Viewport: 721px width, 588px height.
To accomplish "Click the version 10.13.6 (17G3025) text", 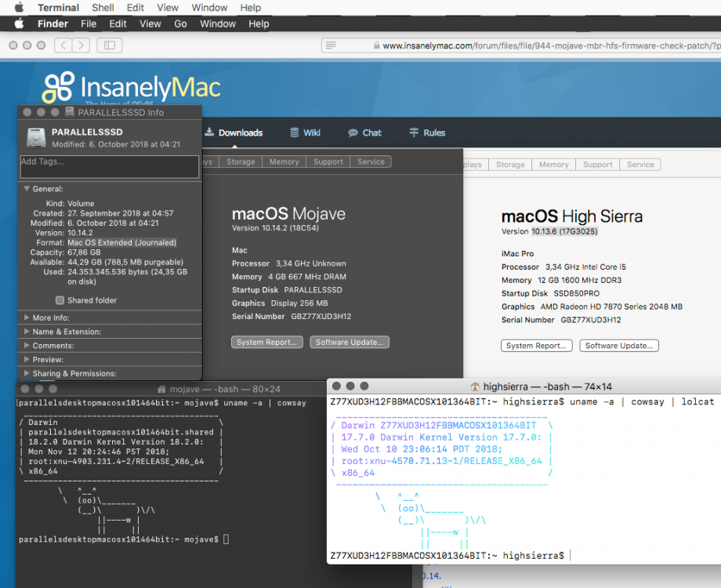I will click(x=565, y=231).
